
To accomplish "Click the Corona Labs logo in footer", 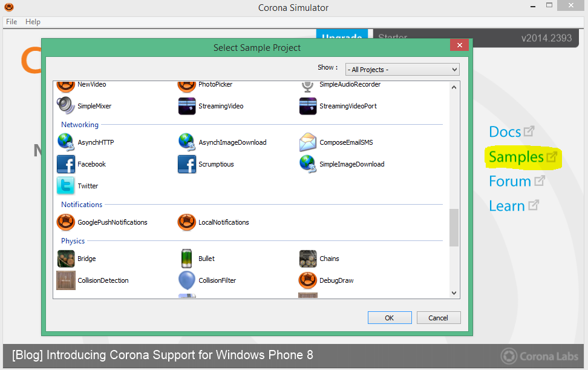I will [539, 355].
